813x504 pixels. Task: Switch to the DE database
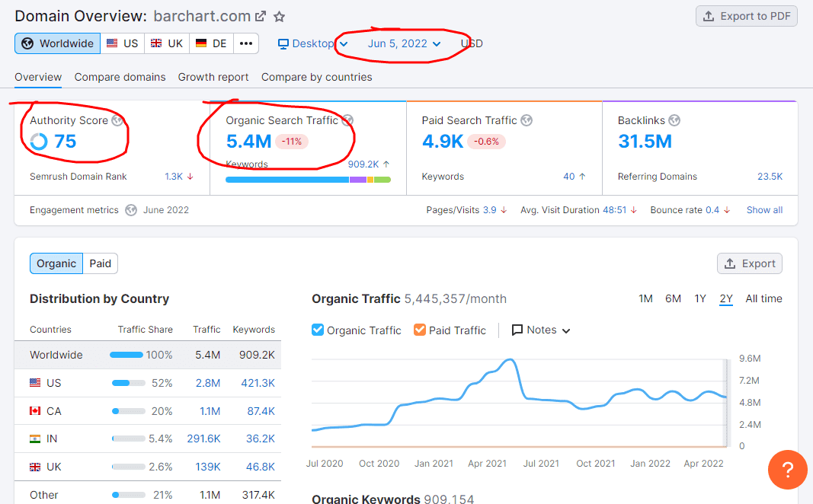[212, 43]
